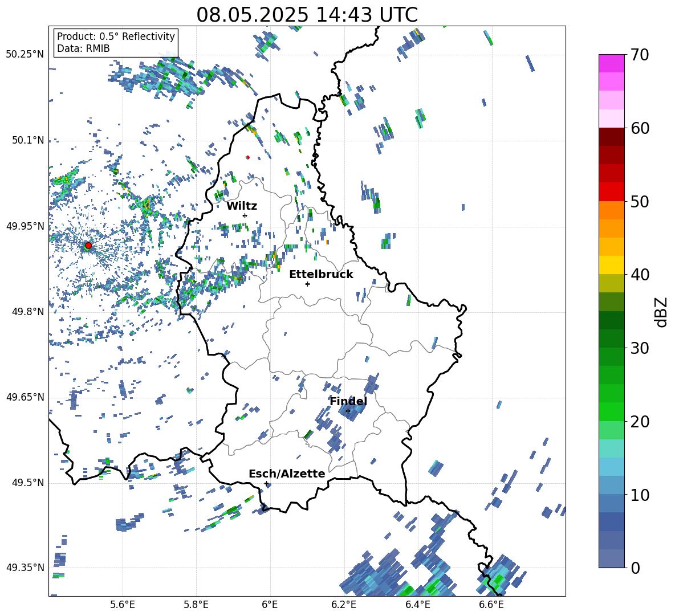The image size is (675, 616).
Task: Click the 20 value on the colorbar
Action: tap(640, 422)
